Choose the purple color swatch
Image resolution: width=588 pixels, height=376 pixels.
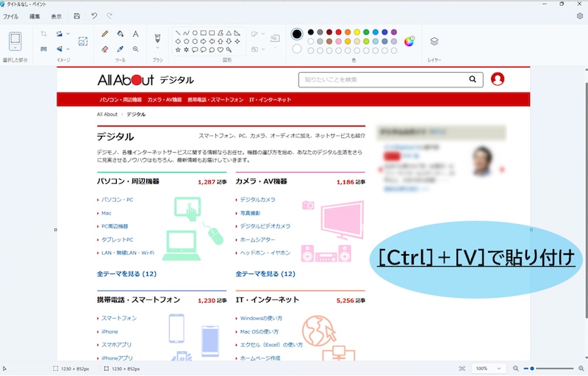(394, 32)
